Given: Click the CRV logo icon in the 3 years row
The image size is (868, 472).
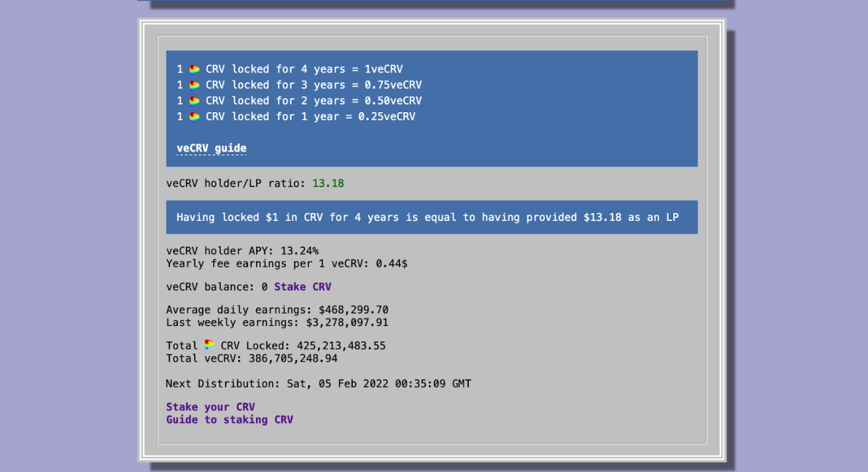Looking at the screenshot, I should 194,85.
